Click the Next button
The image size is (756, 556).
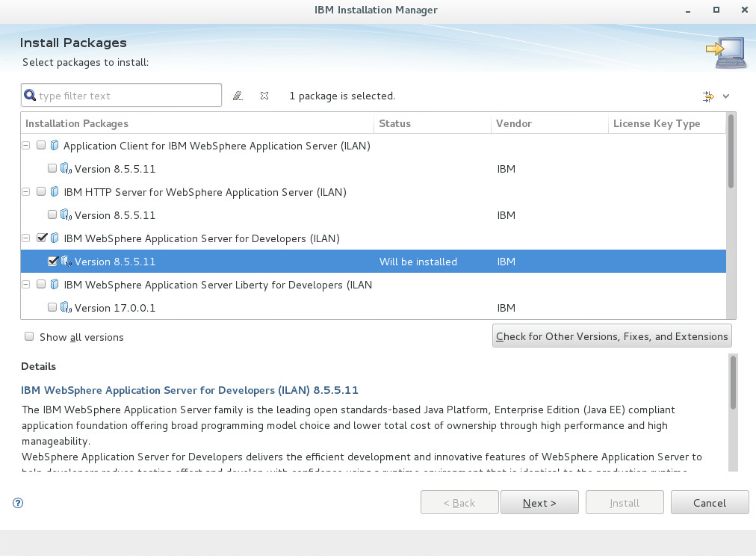tap(539, 503)
